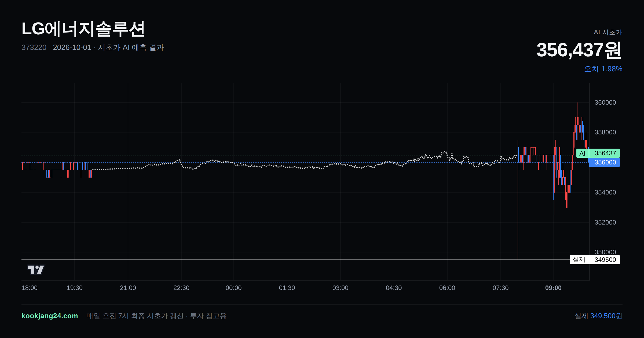Click the 18:00 time axis label
Screen dimensions: 644x338
(x=30, y=288)
